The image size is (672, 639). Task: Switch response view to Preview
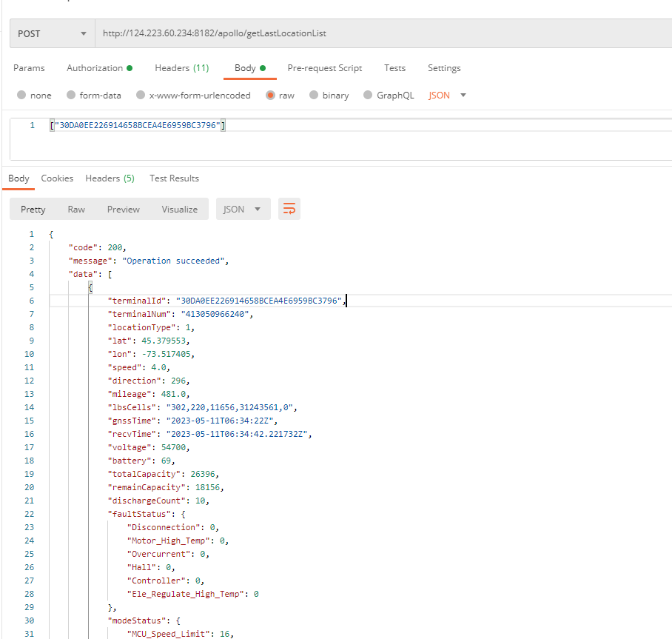pos(123,210)
